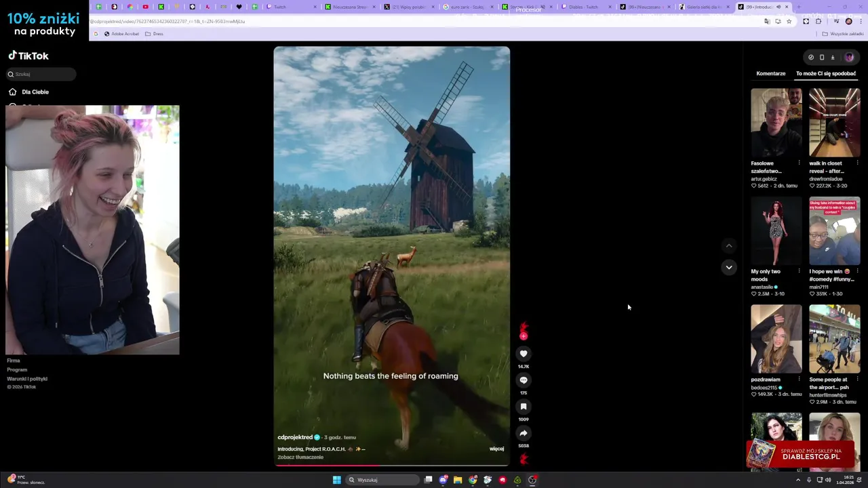Open the My only two moods thumbnail
This screenshot has height=488, width=868.
pos(776,230)
